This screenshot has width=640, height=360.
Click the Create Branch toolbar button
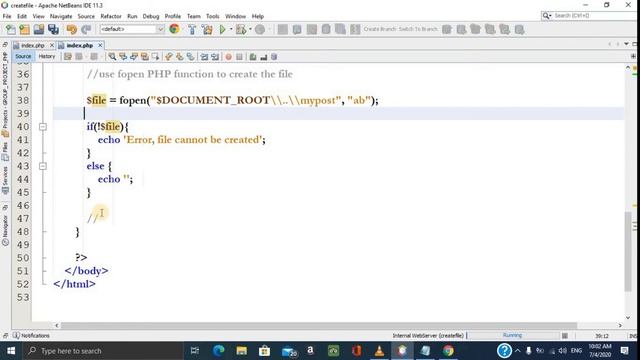[380, 29]
